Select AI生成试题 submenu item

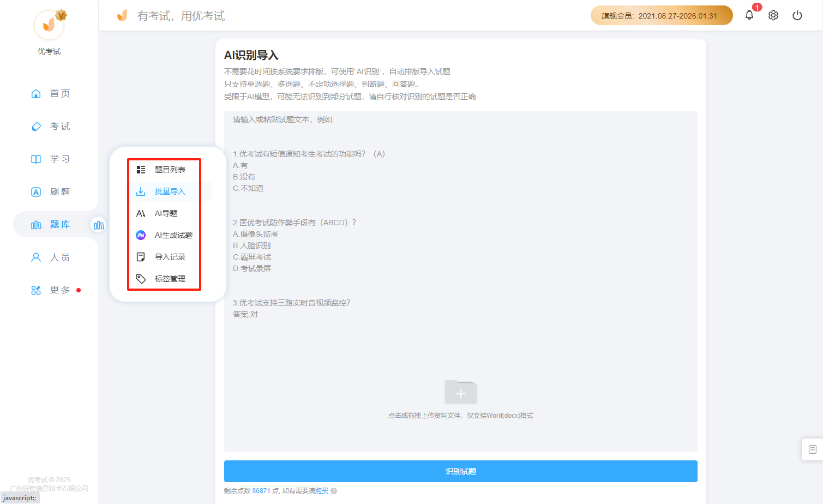click(x=174, y=235)
